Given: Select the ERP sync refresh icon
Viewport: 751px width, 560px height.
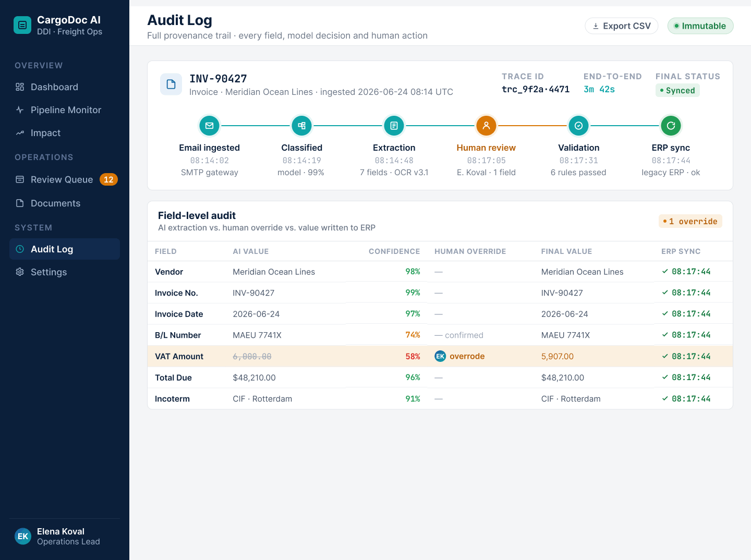Looking at the screenshot, I should tap(671, 126).
